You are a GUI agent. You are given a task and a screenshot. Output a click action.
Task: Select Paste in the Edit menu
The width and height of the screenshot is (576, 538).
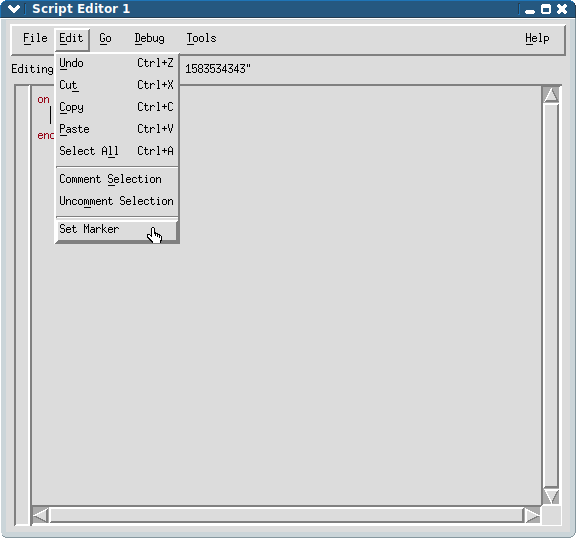coord(117,129)
